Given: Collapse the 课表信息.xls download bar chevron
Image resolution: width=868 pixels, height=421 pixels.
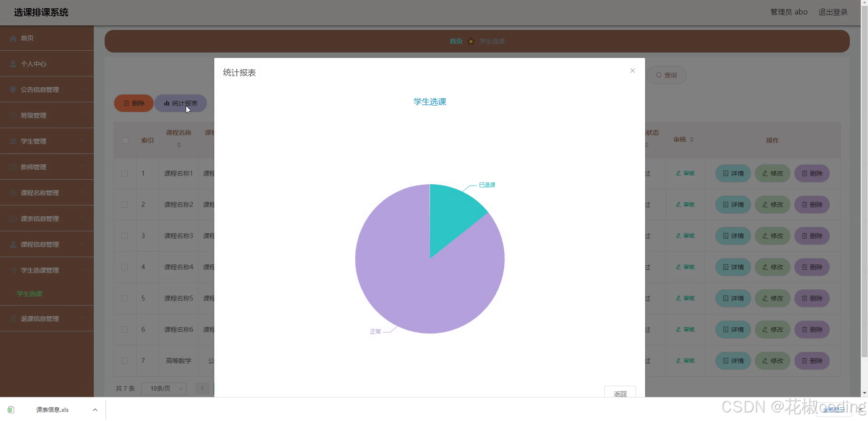Looking at the screenshot, I should click(95, 409).
